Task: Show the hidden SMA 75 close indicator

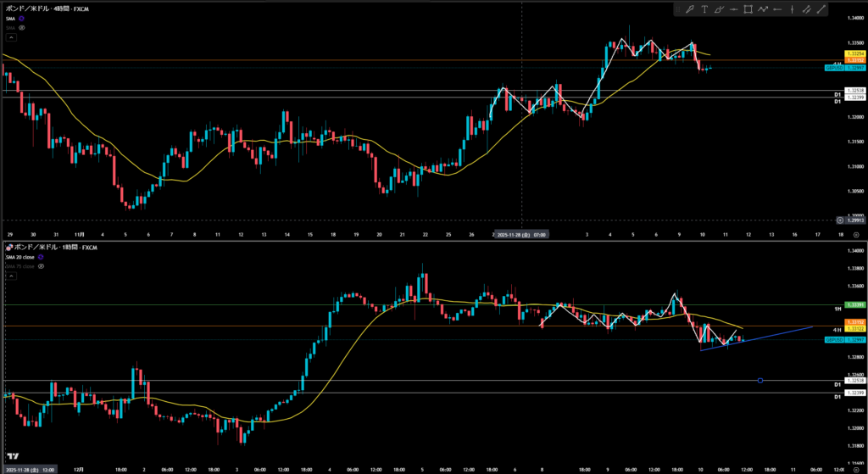Action: (x=42, y=266)
